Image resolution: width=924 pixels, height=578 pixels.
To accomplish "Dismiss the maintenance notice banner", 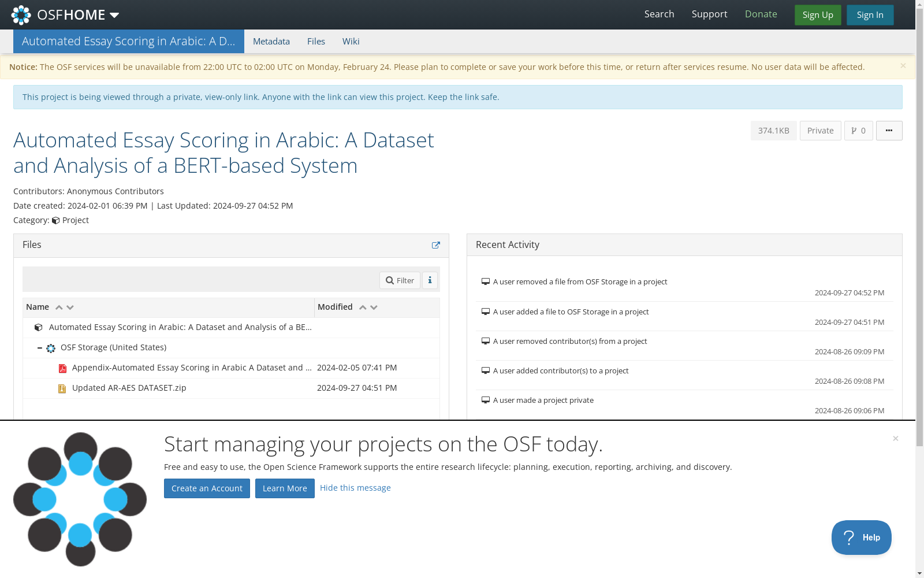I will (903, 66).
